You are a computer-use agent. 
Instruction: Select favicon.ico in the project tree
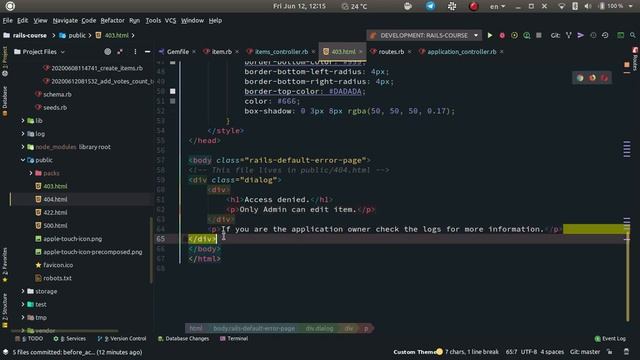[x=58, y=265]
